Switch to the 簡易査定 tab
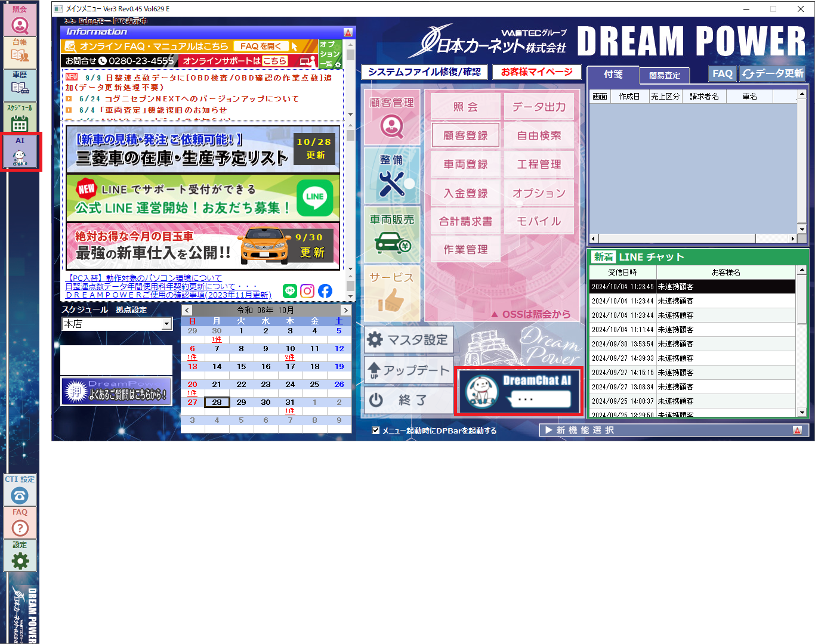The height and width of the screenshot is (644, 815). (x=665, y=76)
